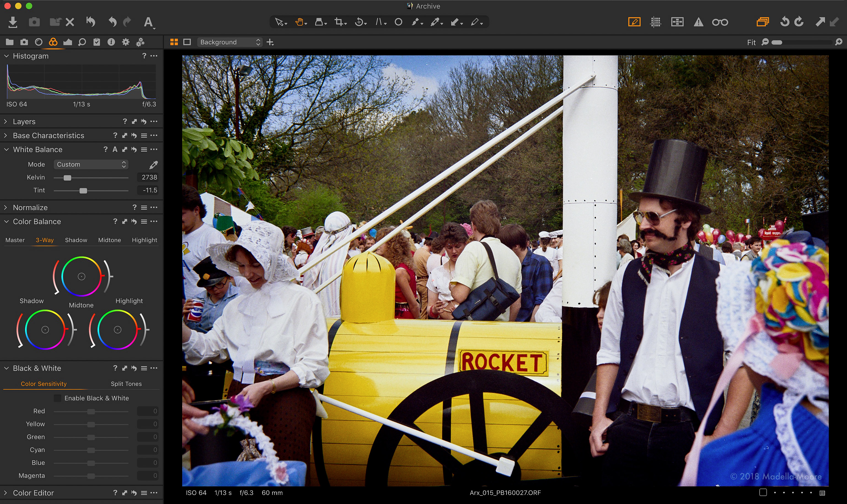Open the White Balance Mode dropdown
Viewport: 847px width, 504px height.
tap(91, 164)
